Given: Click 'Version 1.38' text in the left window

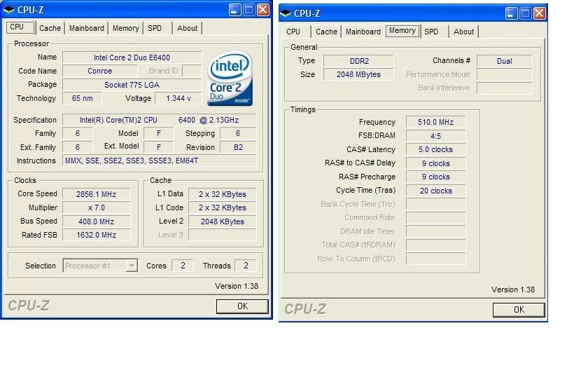Looking at the screenshot, I should point(237,286).
